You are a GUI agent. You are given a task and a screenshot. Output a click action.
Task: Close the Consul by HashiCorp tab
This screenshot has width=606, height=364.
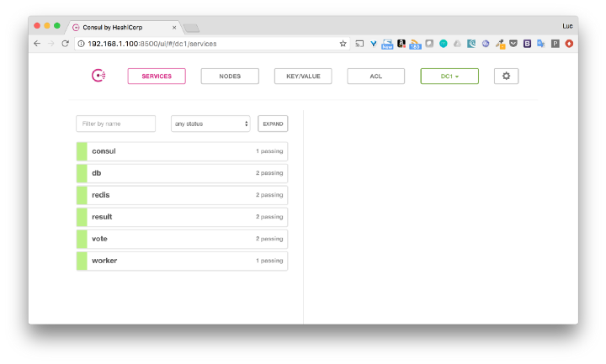click(x=174, y=28)
